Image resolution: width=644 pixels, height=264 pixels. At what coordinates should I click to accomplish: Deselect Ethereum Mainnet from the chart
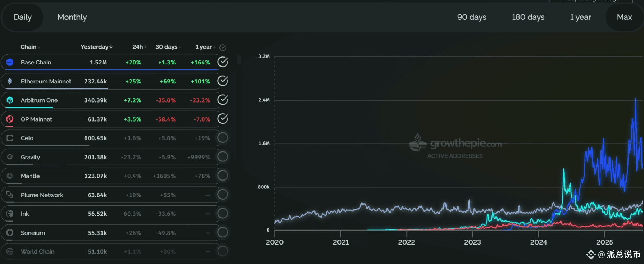point(223,81)
